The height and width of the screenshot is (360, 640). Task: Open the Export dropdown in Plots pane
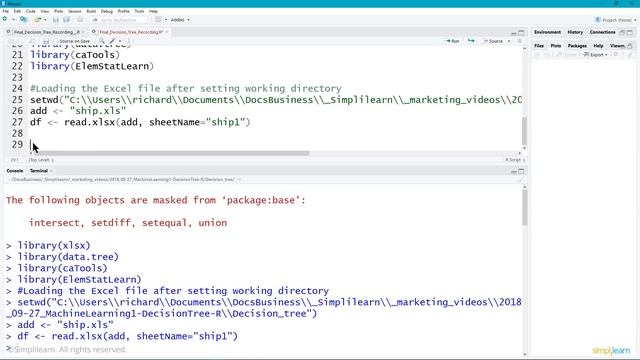coord(596,54)
